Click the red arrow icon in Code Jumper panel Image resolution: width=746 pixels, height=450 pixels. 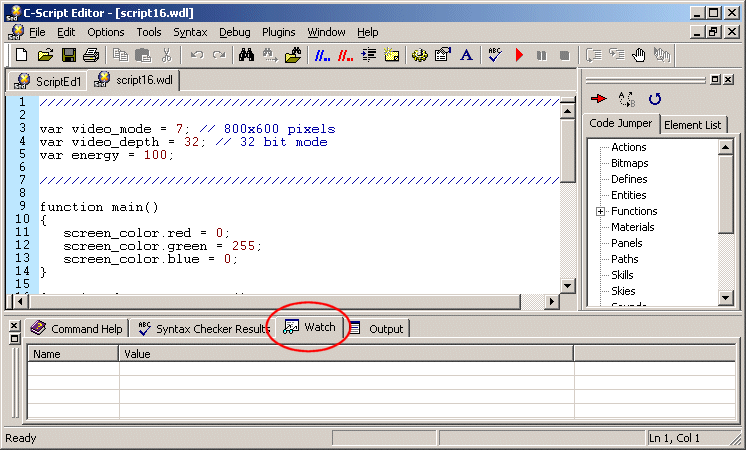tap(599, 99)
